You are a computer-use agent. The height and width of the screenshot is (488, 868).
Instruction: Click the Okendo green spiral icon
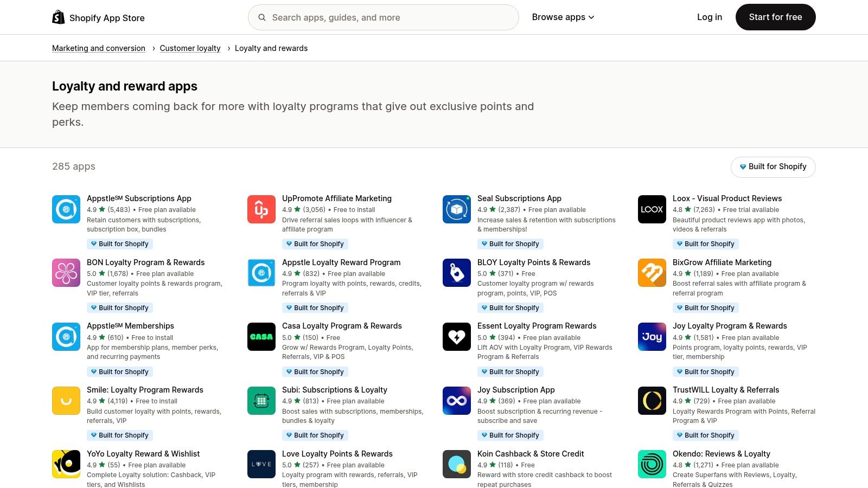652,464
